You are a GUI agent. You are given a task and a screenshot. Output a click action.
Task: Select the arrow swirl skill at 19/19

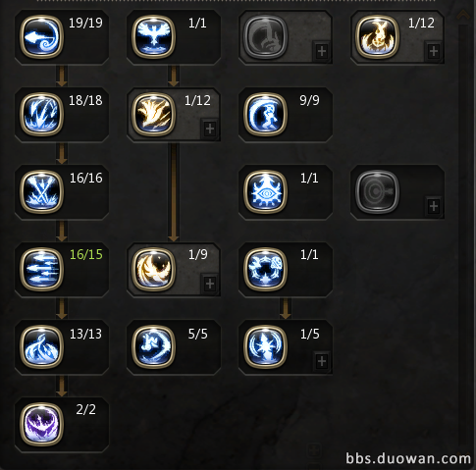[x=41, y=37]
